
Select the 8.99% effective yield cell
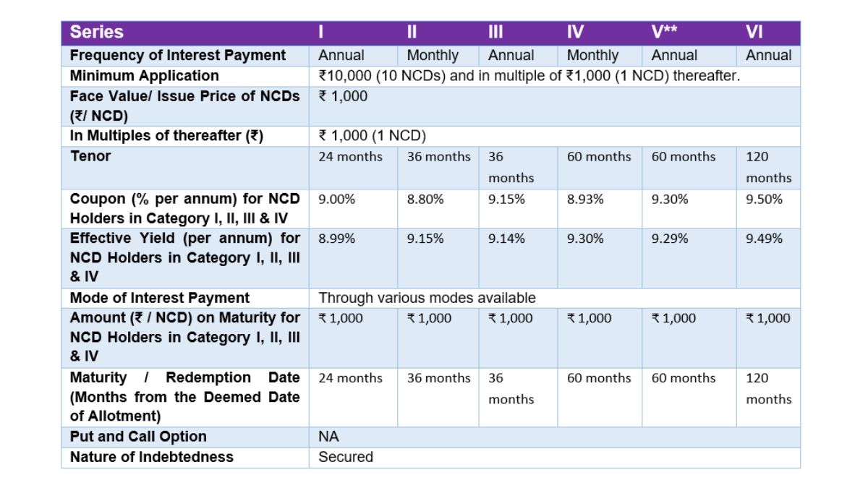coord(337,239)
